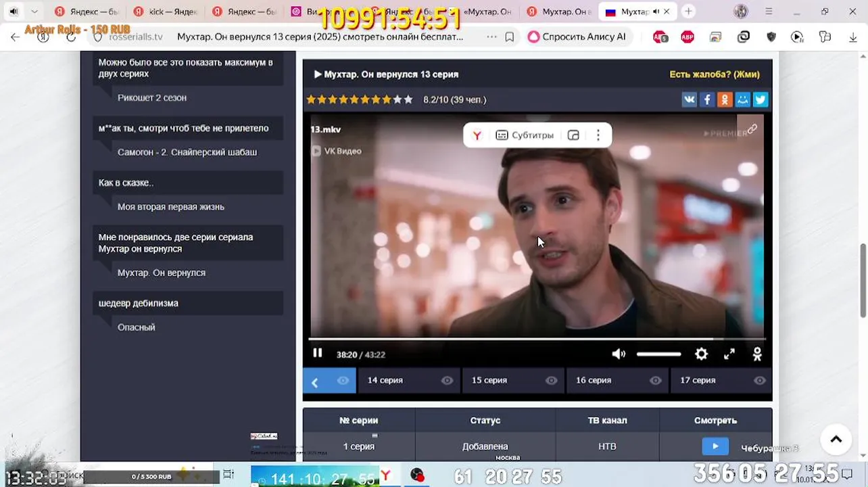Viewport: 868px width, 487px height.
Task: Play 1 серия with blue play button
Action: click(x=715, y=446)
